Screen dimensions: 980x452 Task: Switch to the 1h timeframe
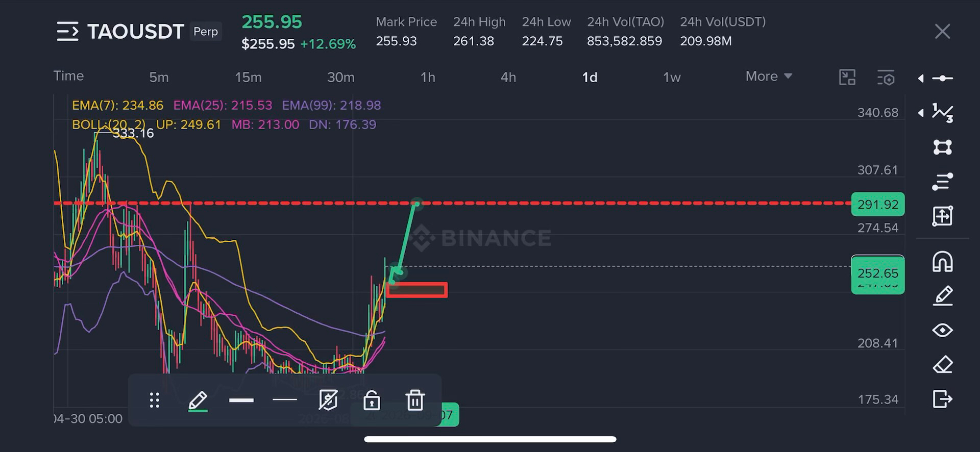tap(428, 77)
